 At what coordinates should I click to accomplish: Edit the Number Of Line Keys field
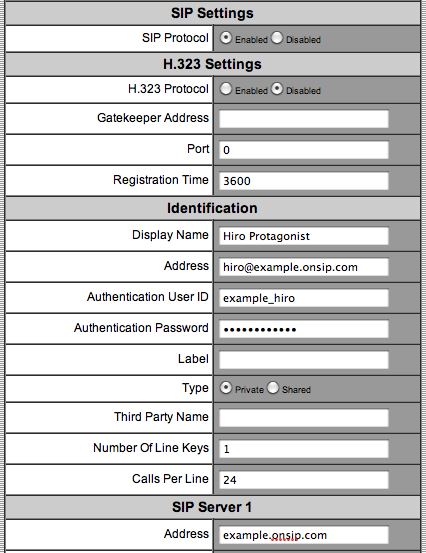[304, 449]
